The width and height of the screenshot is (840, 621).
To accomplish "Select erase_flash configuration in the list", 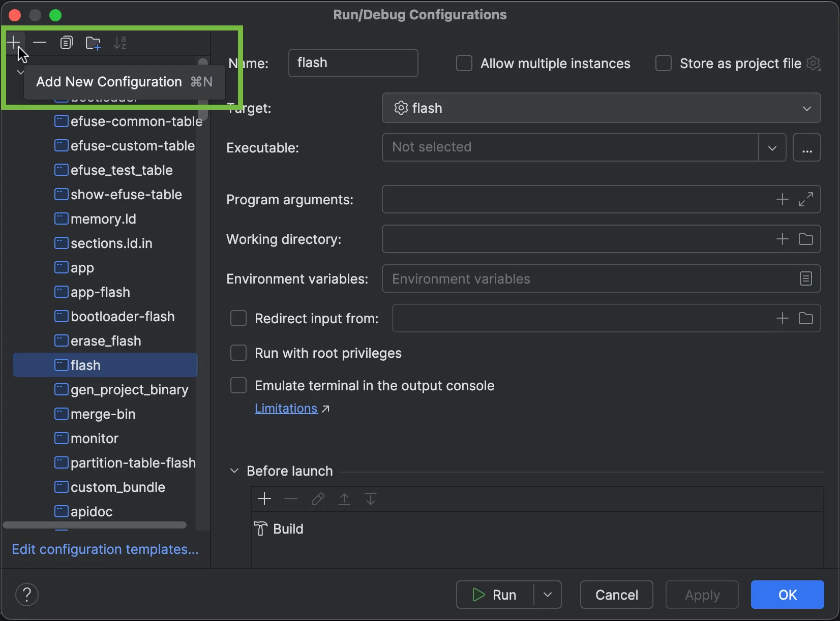I will pos(106,340).
